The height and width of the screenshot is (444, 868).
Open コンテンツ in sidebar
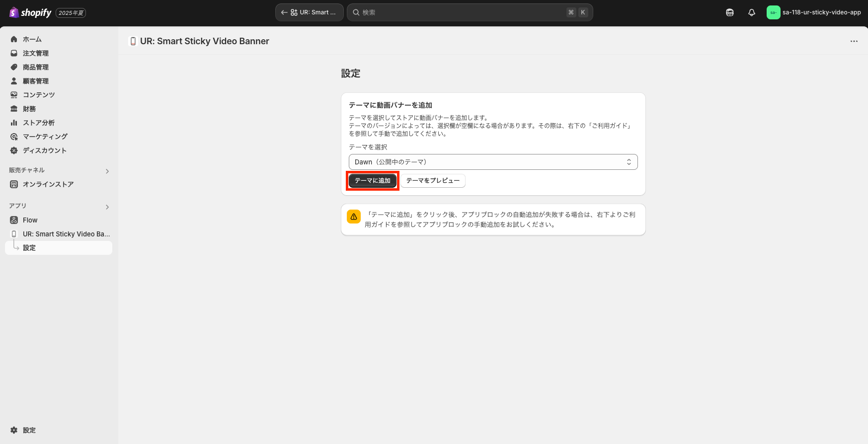tap(59, 95)
